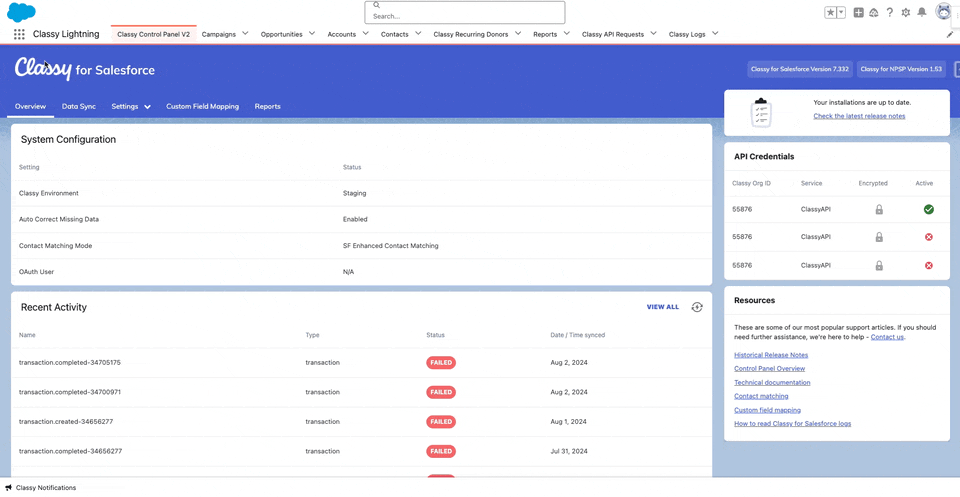This screenshot has width=960, height=497.
Task: Switch to the Custom Field Mapping tab
Action: coord(203,106)
